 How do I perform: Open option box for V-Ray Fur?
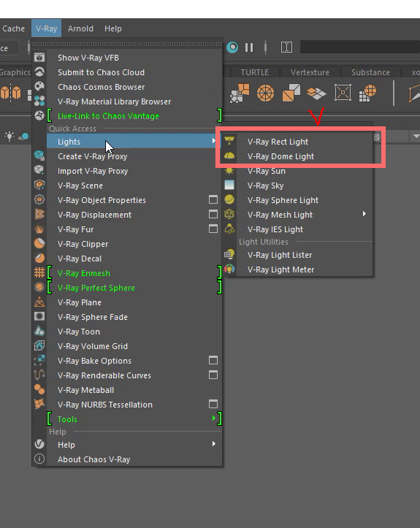213,229
